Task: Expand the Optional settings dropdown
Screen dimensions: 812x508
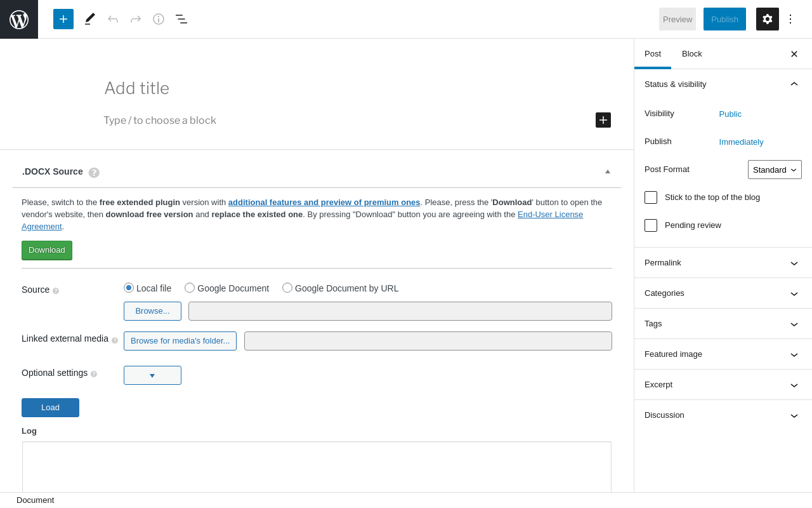Action: pos(152,375)
